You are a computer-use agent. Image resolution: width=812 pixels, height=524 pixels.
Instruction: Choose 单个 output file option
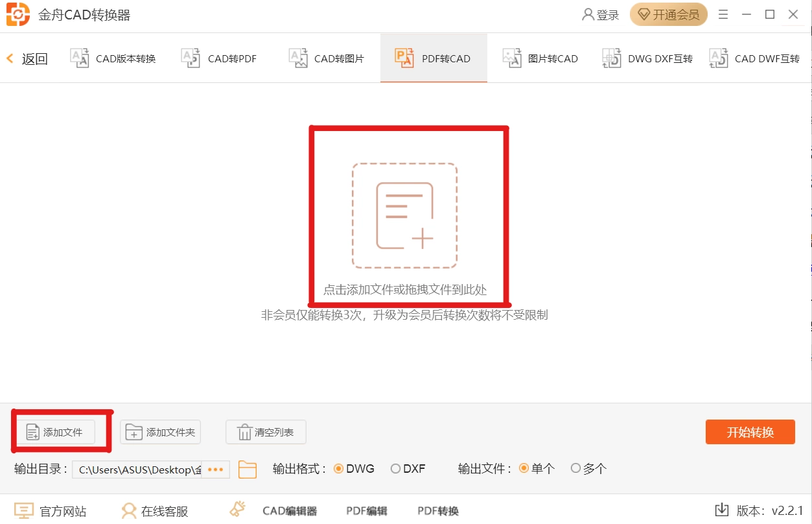pyautogui.click(x=537, y=468)
